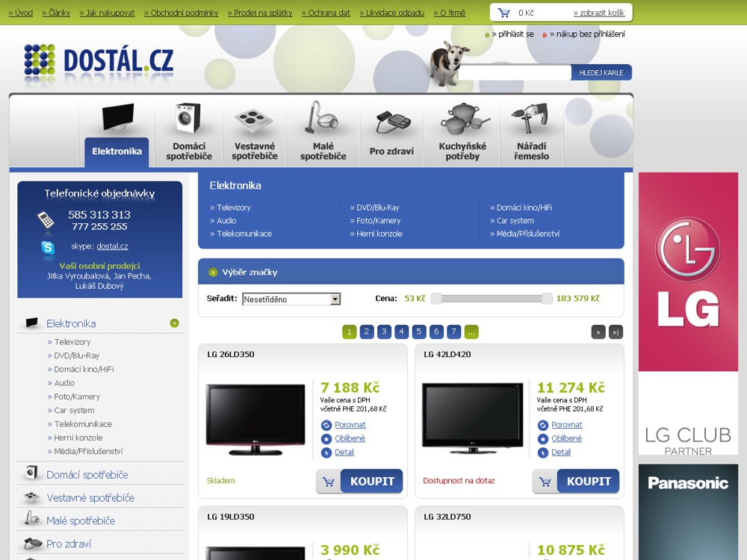Open the skype dostal.cz link

pyautogui.click(x=113, y=246)
